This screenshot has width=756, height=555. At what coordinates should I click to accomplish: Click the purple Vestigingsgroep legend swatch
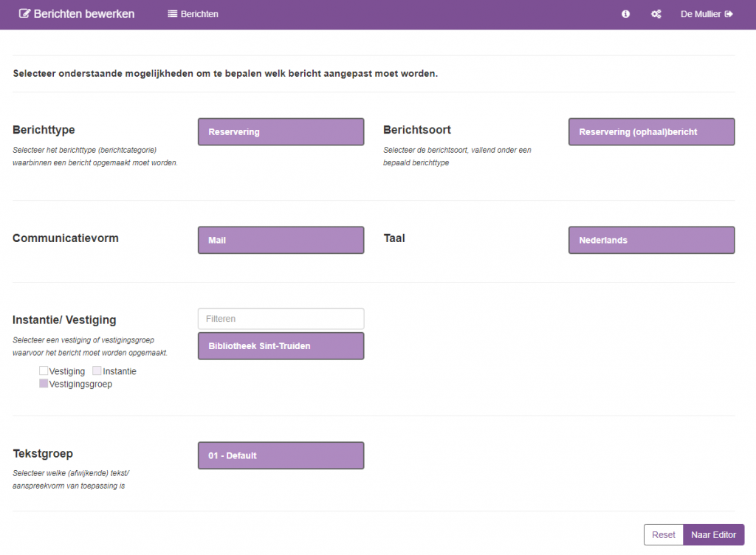click(44, 384)
